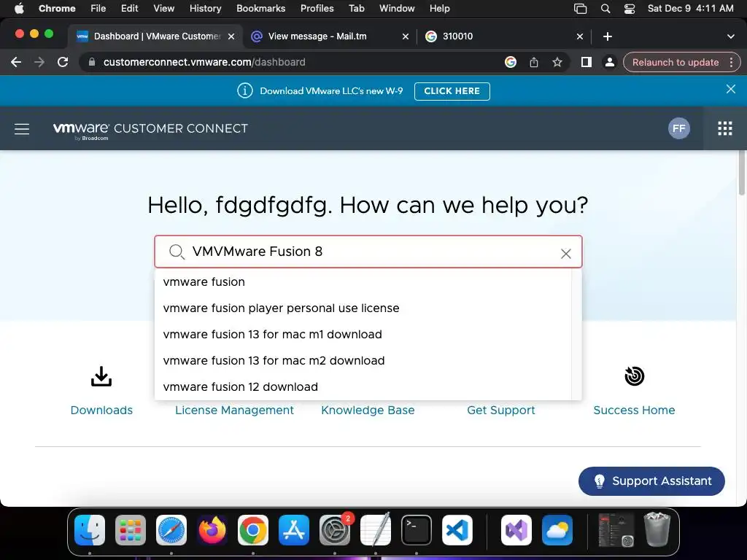Screen dimensions: 747x560
Task: Open the Chrome three-dot menu
Action: tap(731, 63)
